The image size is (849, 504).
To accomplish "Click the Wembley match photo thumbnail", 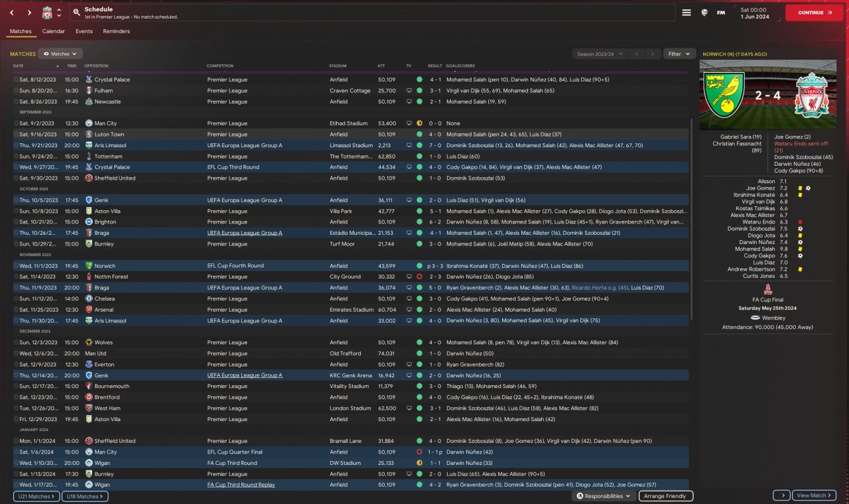I will tap(768, 95).
